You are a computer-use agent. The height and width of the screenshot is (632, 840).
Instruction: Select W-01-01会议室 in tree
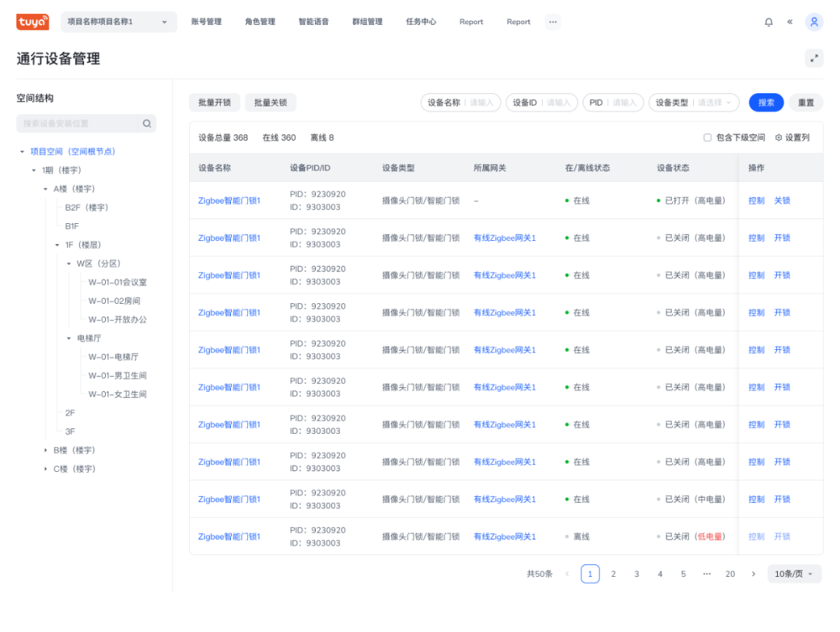117,282
